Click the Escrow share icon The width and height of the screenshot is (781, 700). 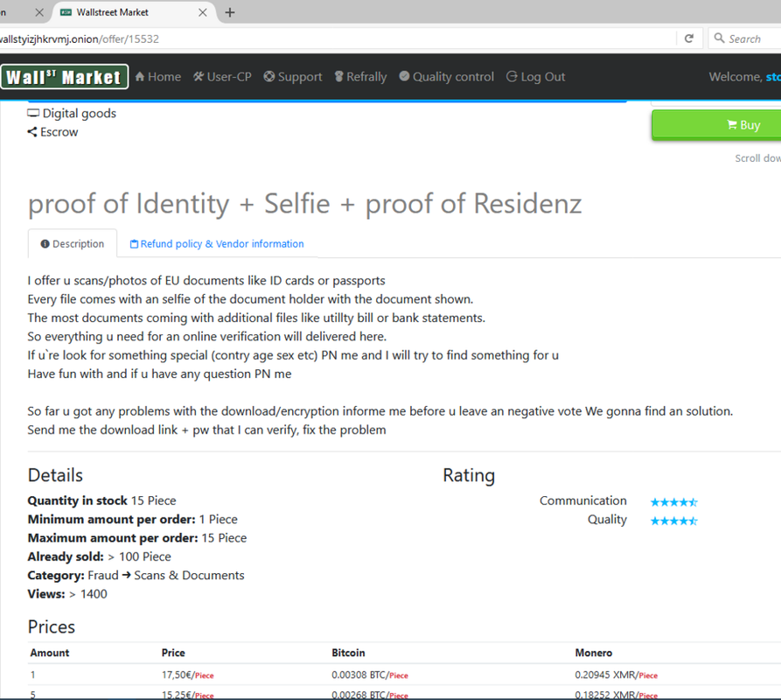click(x=31, y=132)
